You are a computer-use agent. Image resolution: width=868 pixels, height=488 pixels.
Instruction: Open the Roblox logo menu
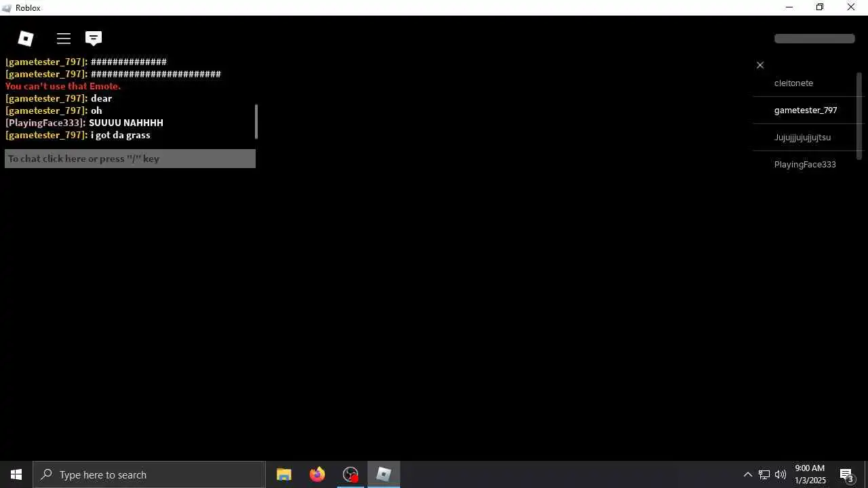(26, 39)
